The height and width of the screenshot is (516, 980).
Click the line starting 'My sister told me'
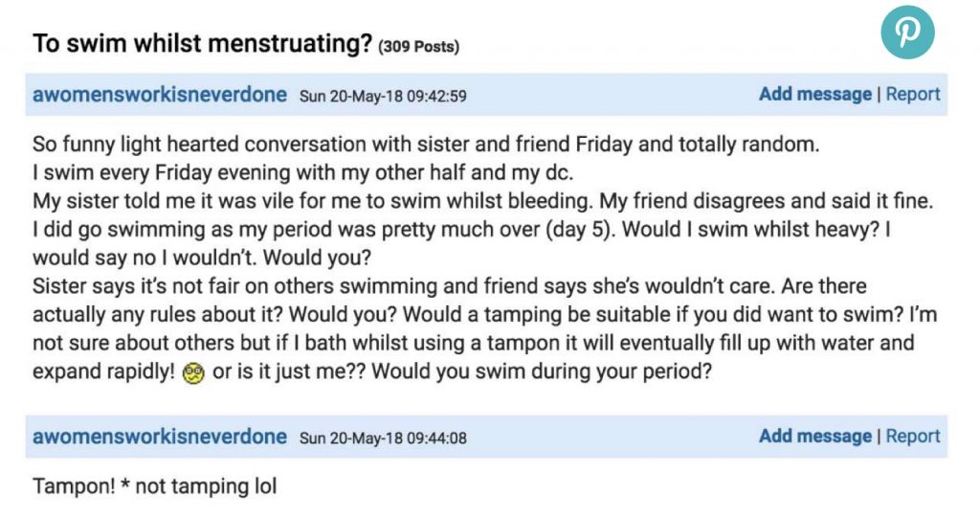pyautogui.click(x=482, y=201)
